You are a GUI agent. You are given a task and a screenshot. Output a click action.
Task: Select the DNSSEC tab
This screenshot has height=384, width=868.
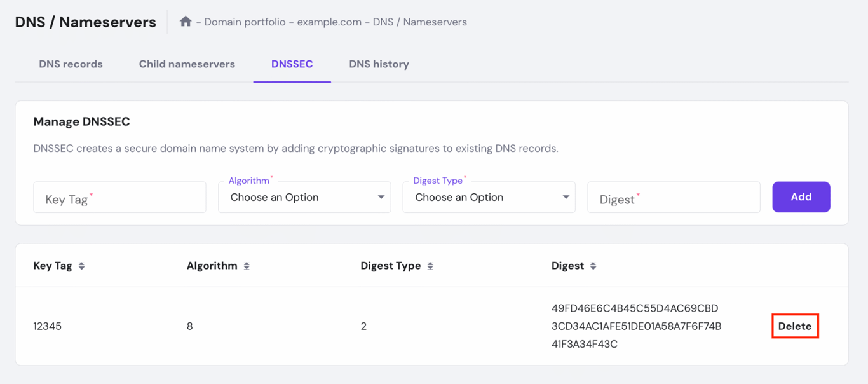click(292, 64)
